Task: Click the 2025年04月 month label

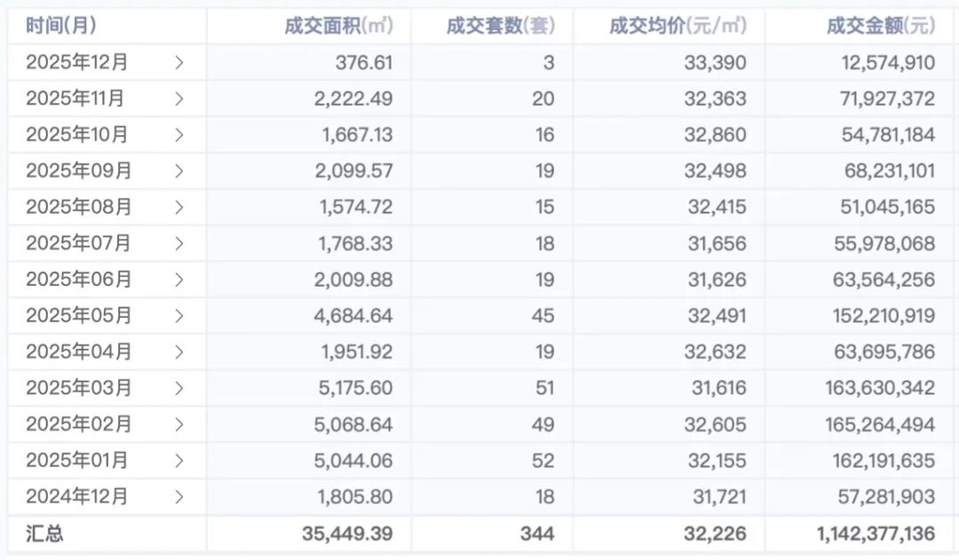Action: (x=78, y=351)
